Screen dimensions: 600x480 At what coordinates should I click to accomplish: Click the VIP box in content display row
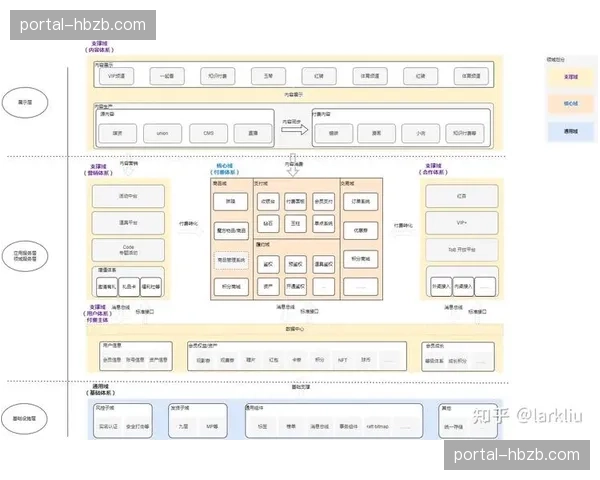coord(113,76)
